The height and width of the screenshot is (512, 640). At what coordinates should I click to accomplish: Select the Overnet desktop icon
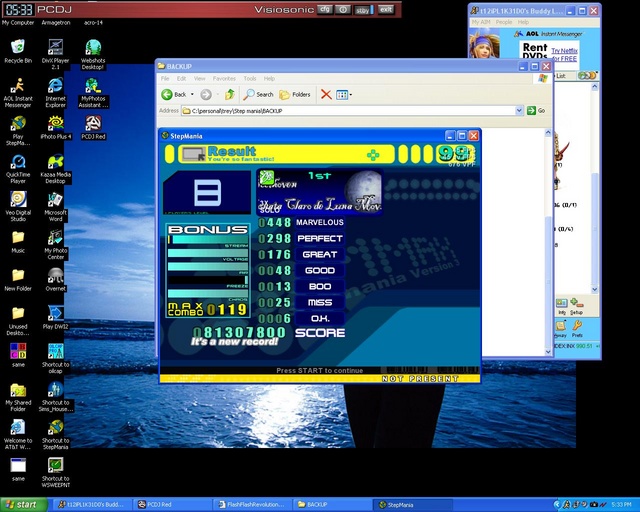[x=56, y=279]
